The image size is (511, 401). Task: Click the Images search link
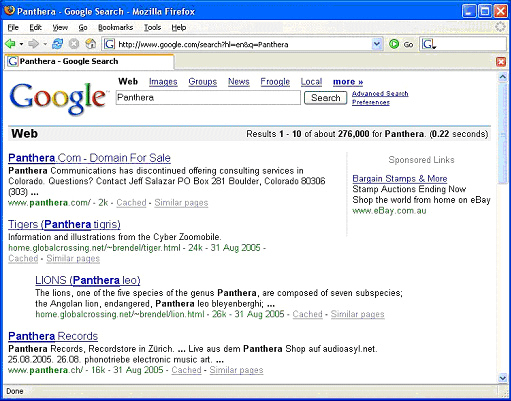tap(163, 82)
